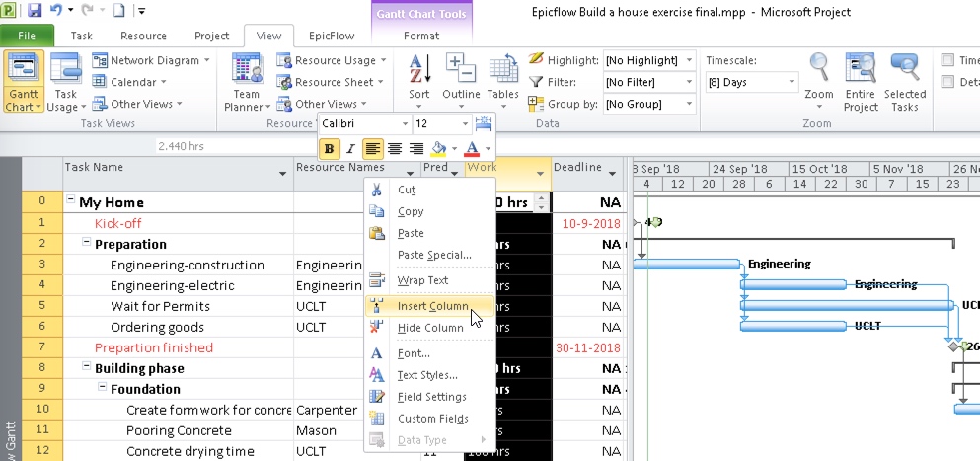The image size is (980, 461).
Task: Align text right in mini toolbar
Action: click(x=416, y=149)
